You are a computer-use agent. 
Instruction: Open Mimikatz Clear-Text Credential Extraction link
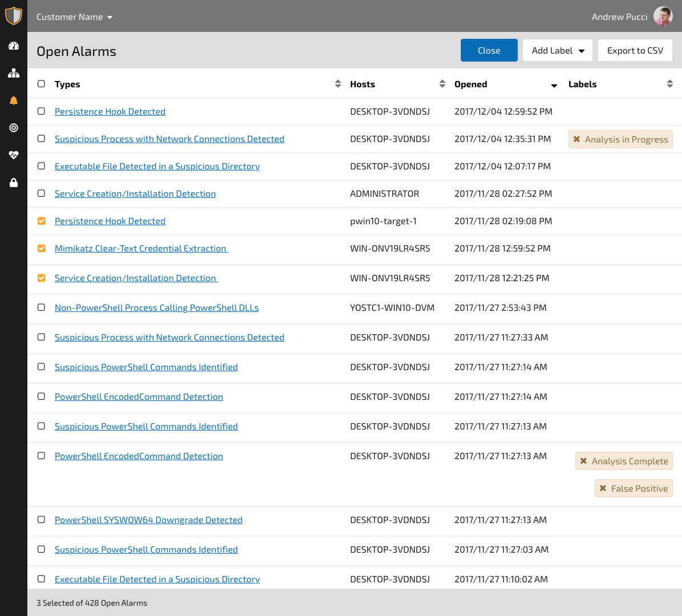[x=141, y=249]
